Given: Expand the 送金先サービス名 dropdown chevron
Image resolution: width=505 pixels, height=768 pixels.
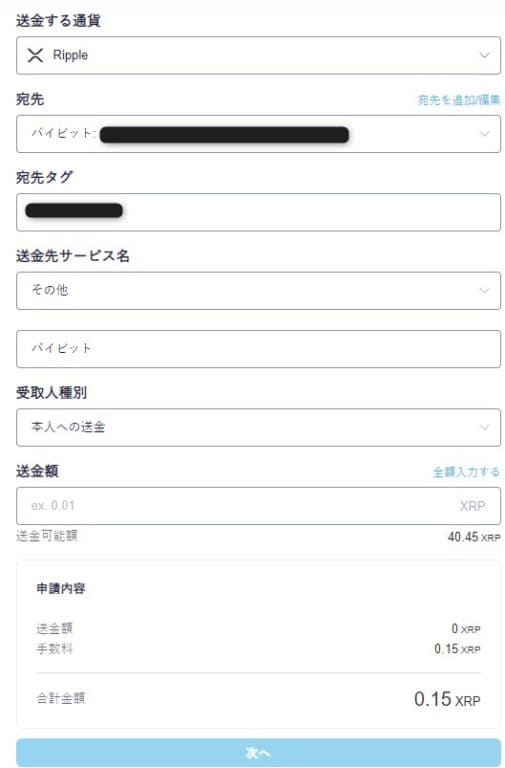Looking at the screenshot, I should tap(484, 290).
